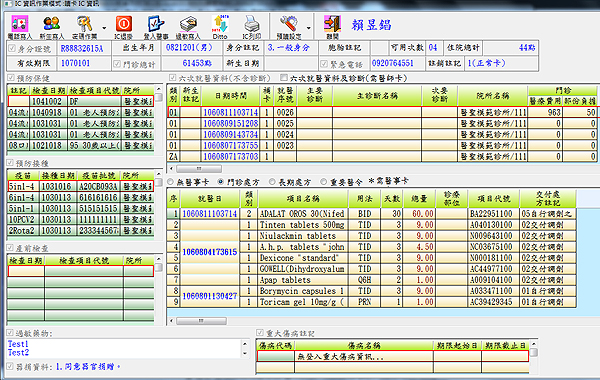The width and height of the screenshot is (600, 380).
Task: Click the IC print printer icon
Action: click(x=251, y=24)
